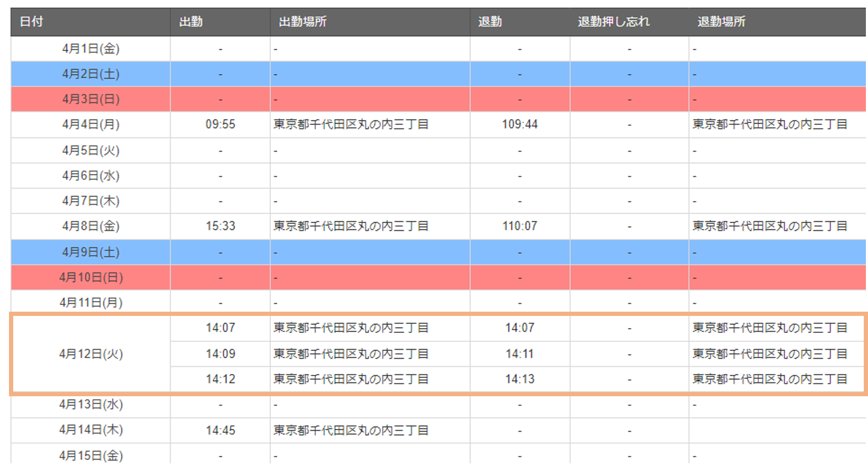Click the 14:45 clock-in time
The width and height of the screenshot is (868, 476).
[220, 431]
